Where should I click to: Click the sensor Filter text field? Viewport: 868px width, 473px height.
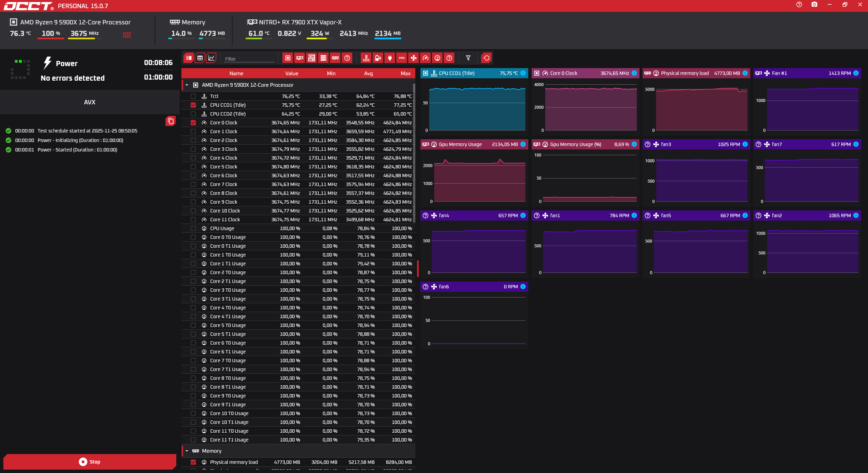pyautogui.click(x=249, y=59)
